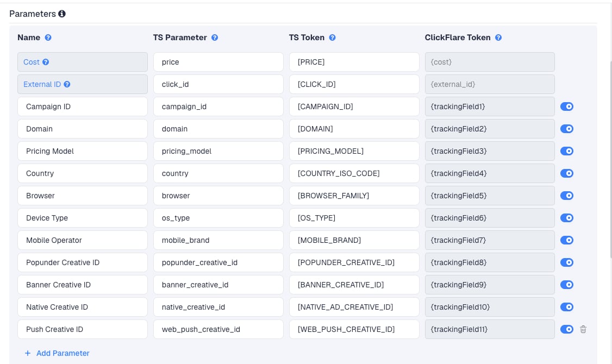Click the web_push_creative_id parameter field

pos(218,329)
